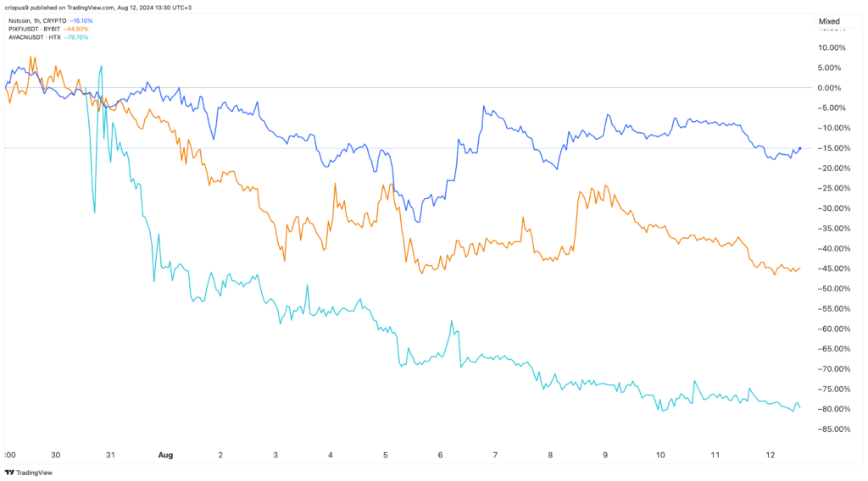868x481 pixels.
Task: Click the blue -15.10% change value
Action: pyautogui.click(x=81, y=20)
